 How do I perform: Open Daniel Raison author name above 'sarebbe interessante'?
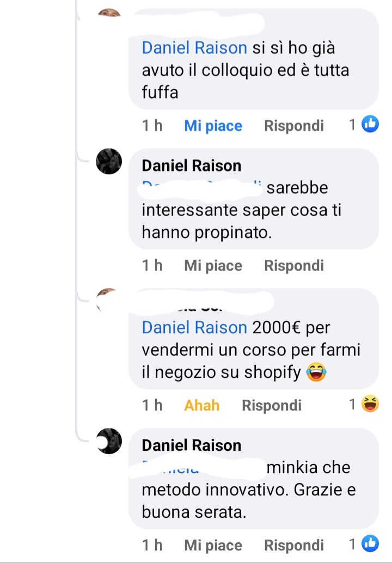191,166
